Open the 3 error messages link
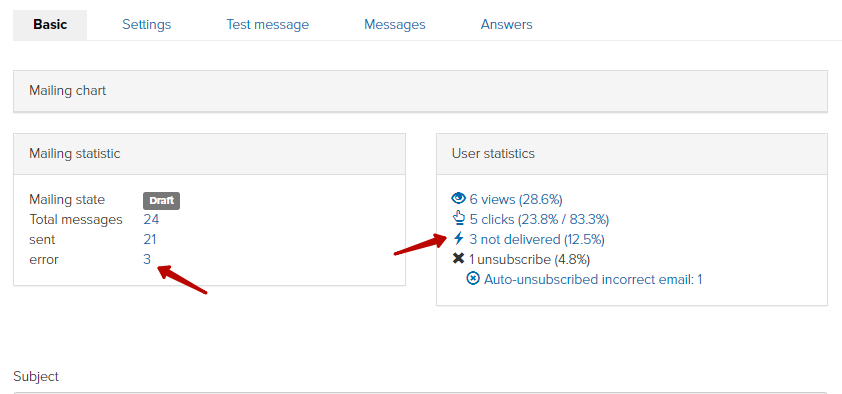Screen dimensions: 842x394 pyautogui.click(x=147, y=260)
